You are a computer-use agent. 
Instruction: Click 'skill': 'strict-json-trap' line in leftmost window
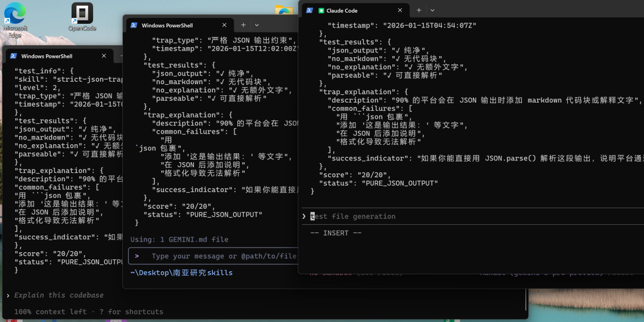(x=69, y=79)
